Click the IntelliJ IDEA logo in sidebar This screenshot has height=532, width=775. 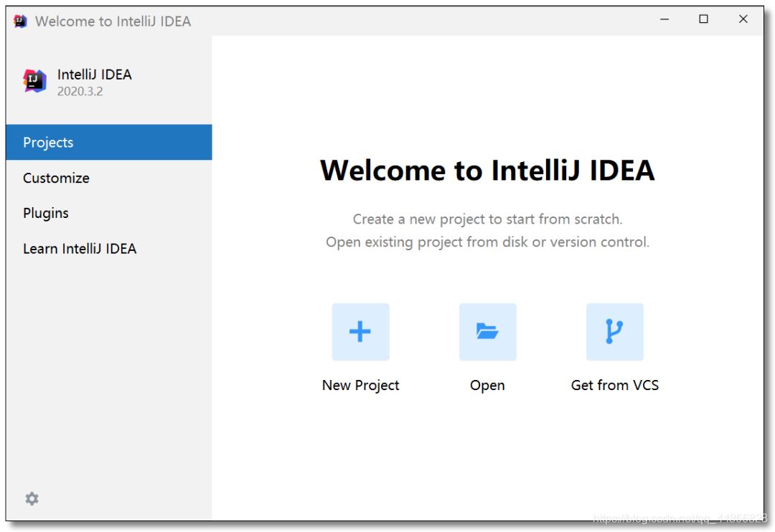34,81
